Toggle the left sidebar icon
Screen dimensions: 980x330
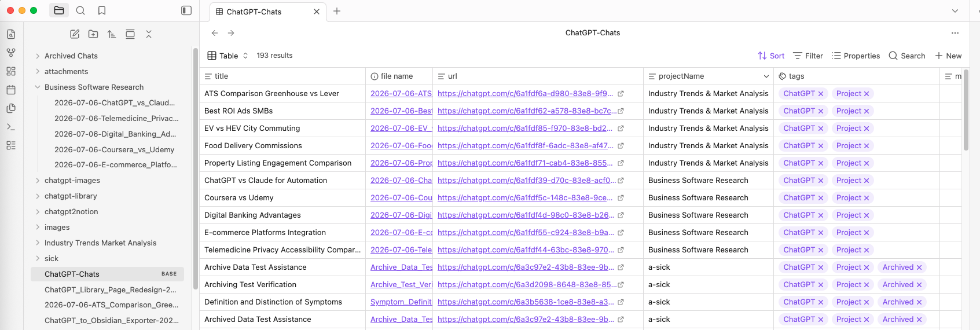click(x=186, y=10)
